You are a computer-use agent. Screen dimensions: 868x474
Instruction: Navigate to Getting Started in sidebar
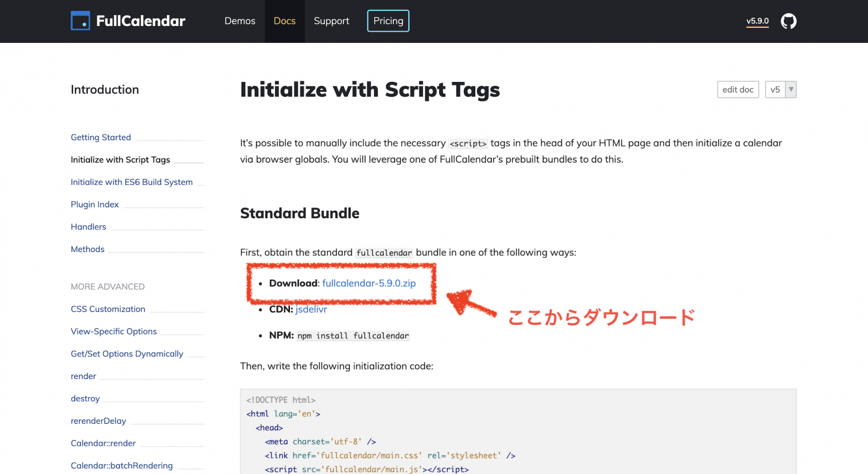[x=101, y=137]
